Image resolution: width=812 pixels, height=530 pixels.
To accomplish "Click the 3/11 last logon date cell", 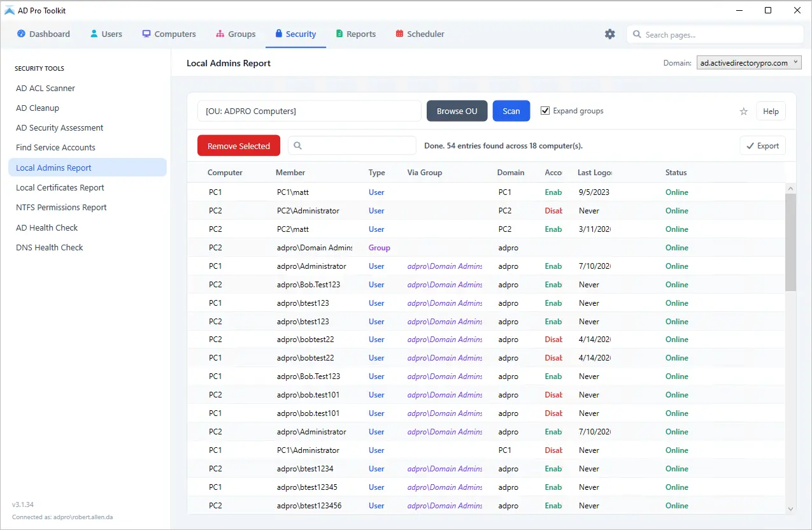I will tap(595, 229).
